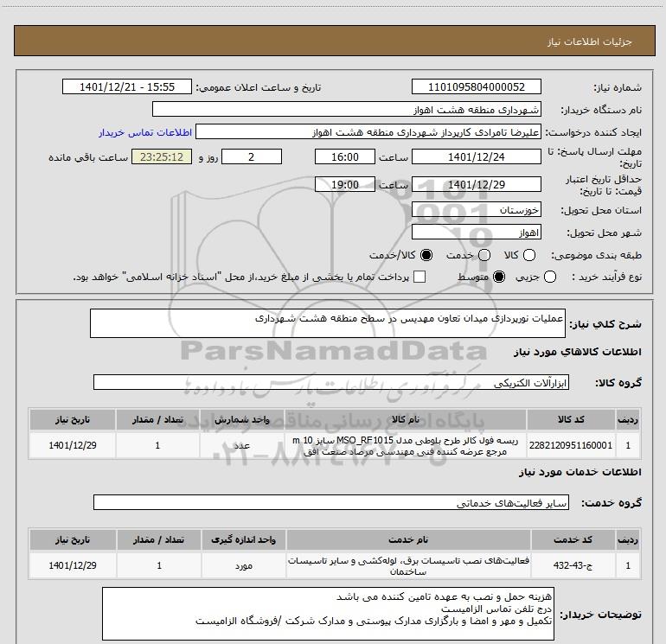Open the اطلاعات تماس خریدار link

click(145, 132)
